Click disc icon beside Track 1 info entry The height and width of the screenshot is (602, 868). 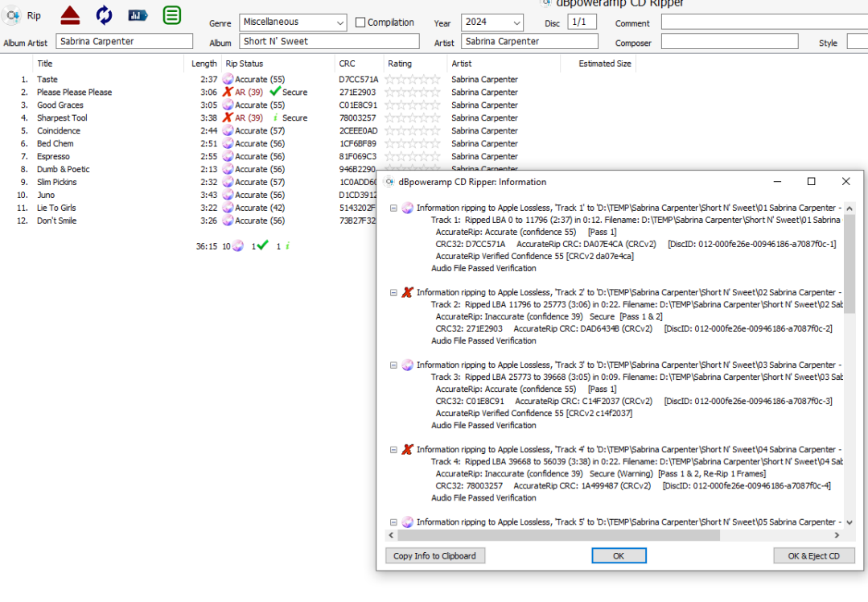(x=407, y=208)
